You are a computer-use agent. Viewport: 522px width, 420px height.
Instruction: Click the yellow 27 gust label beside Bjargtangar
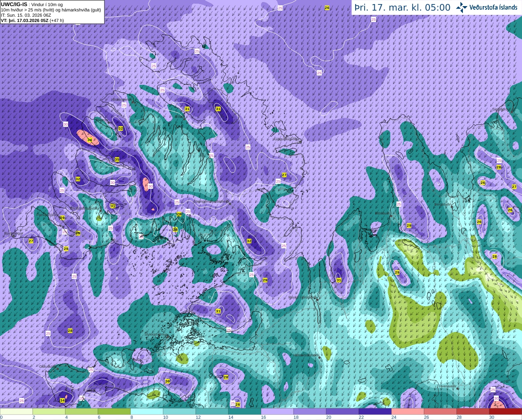tap(31, 241)
